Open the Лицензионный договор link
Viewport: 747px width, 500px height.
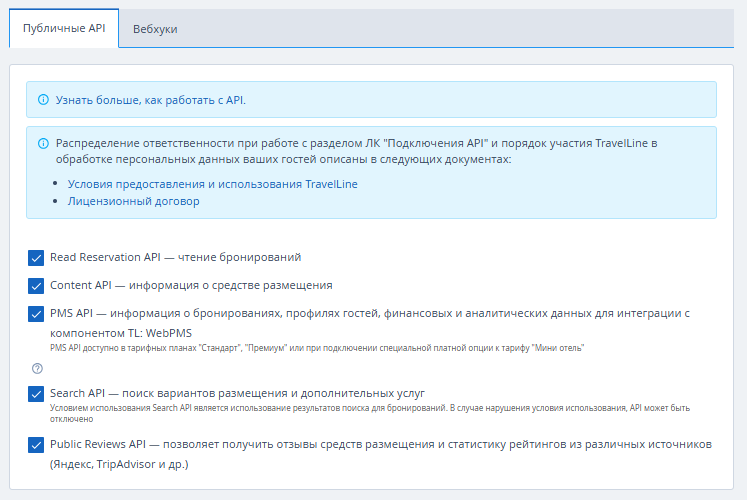pos(133,201)
